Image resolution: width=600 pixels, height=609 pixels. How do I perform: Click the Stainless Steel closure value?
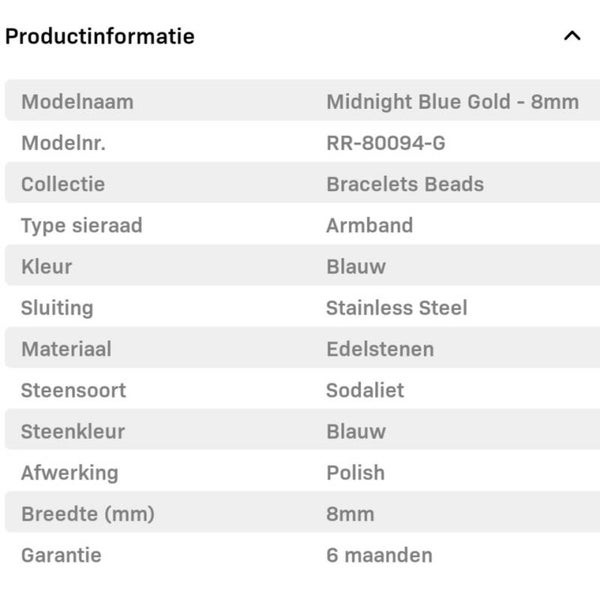tap(396, 307)
